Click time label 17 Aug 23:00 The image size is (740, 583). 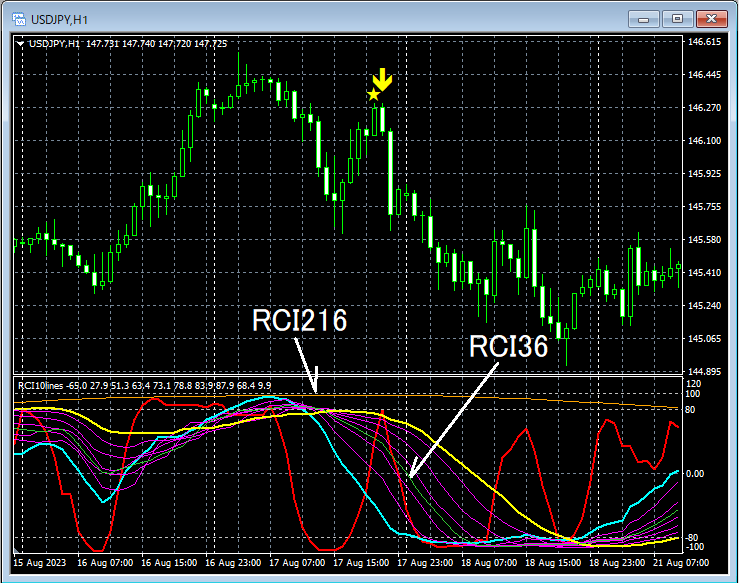425,563
